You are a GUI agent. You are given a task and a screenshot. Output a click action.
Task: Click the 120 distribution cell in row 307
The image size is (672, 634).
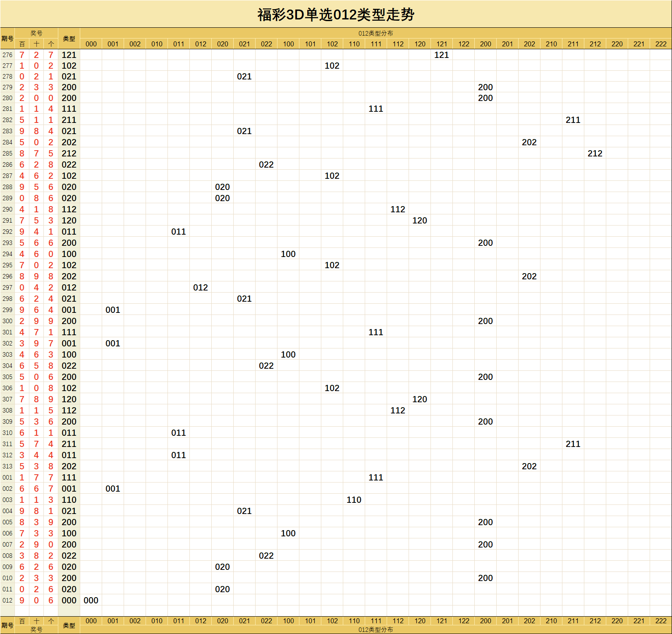(x=420, y=399)
